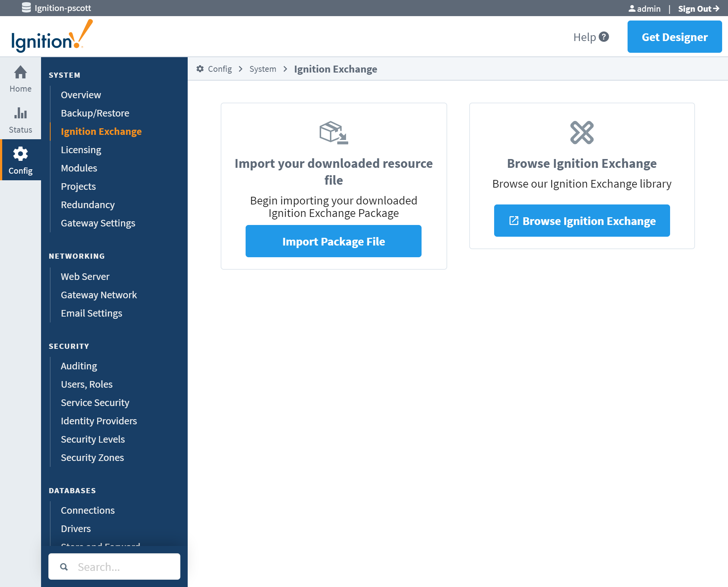Viewport: 728px width, 587px height.
Task: Click the NETWORKING section header
Action: [x=77, y=256]
